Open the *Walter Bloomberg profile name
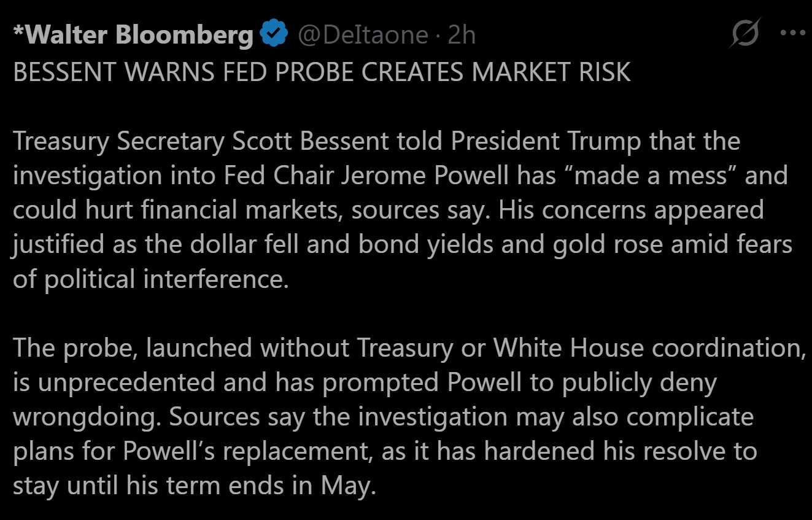The image size is (812, 520). [133, 35]
